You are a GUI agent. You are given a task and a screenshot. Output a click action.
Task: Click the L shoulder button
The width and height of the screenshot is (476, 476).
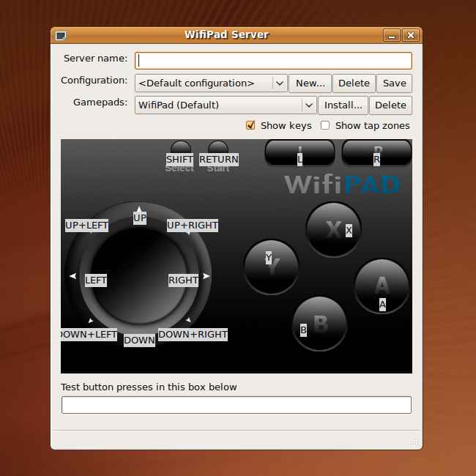[300, 152]
